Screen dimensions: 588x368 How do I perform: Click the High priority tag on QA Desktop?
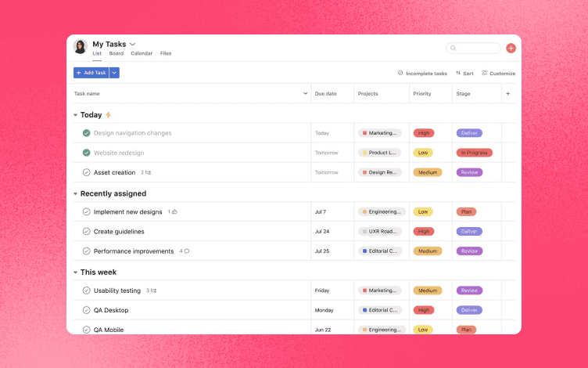pyautogui.click(x=424, y=310)
